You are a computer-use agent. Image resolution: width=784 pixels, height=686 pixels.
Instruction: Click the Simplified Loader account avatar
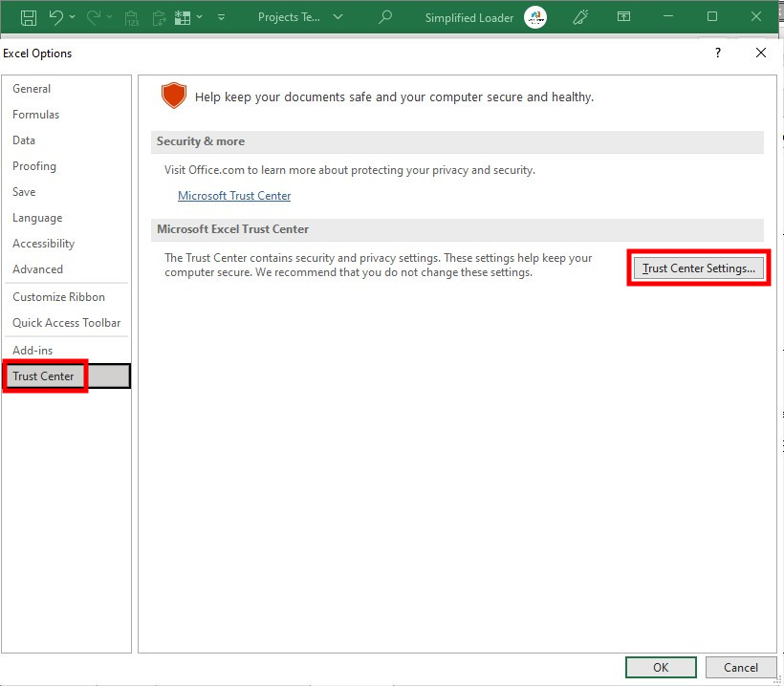(535, 17)
